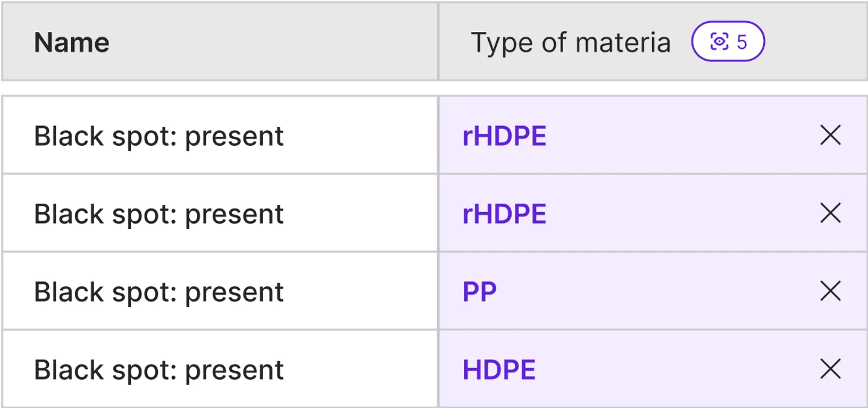Pick the Black spot: present cell beside HDPE
The height and width of the screenshot is (408, 868).
coord(159,369)
